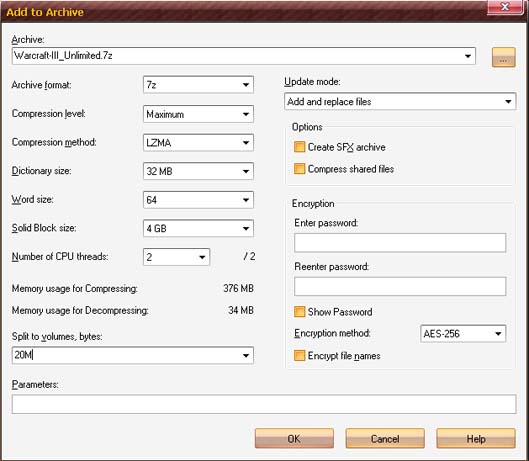Enable Encrypt file names checkbox
The width and height of the screenshot is (529, 461).
click(299, 355)
